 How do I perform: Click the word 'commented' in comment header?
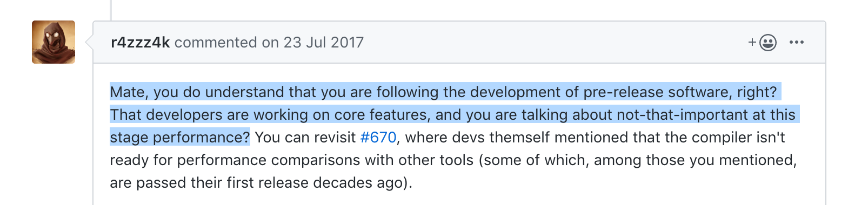click(x=216, y=42)
